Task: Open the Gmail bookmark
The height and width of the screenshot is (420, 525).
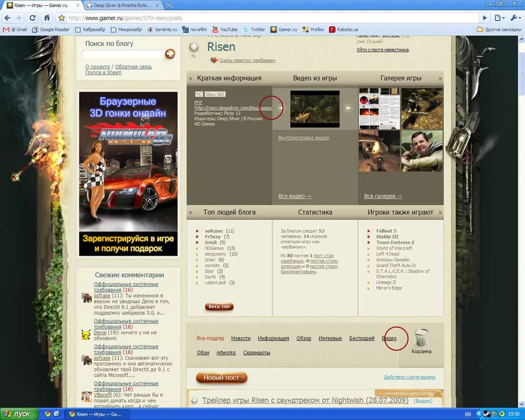Action: pyautogui.click(x=15, y=29)
